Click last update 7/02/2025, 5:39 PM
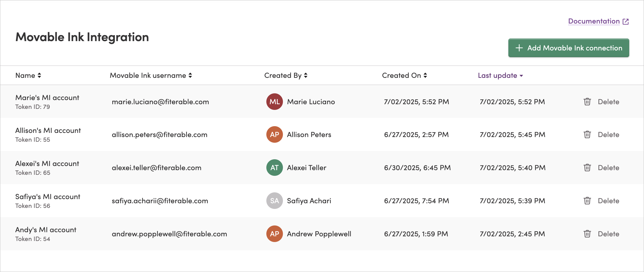 coord(513,201)
